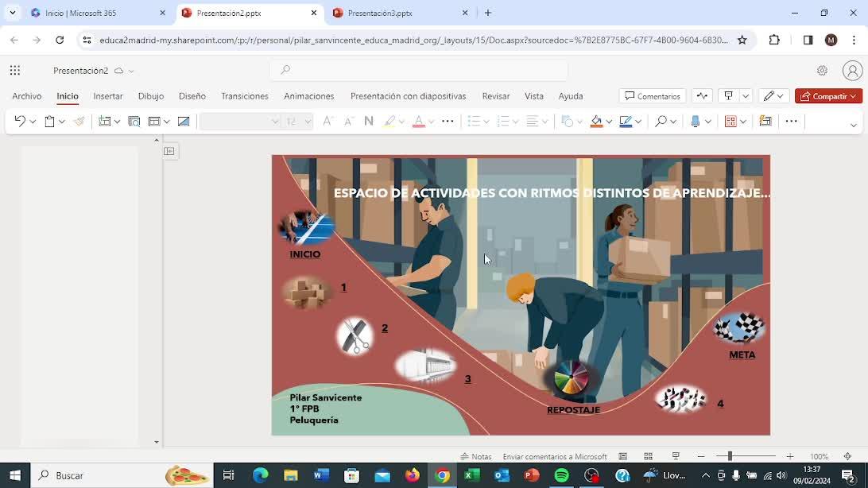Expand the ribbon with chevron
Image resolution: width=868 pixels, height=488 pixels.
853,125
